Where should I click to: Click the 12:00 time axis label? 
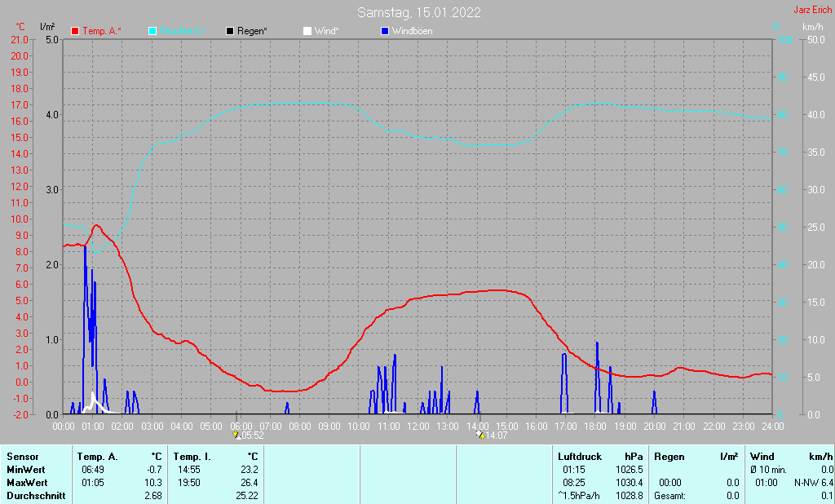(x=418, y=426)
